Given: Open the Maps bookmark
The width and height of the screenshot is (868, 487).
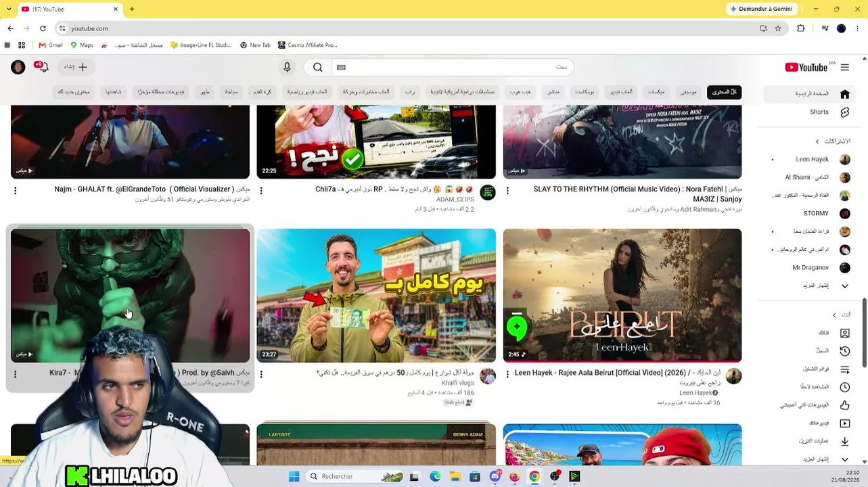Looking at the screenshot, I should point(82,45).
